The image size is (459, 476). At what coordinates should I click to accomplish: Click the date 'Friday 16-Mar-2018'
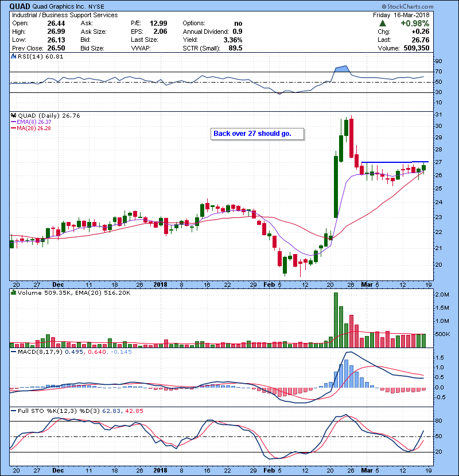401,15
